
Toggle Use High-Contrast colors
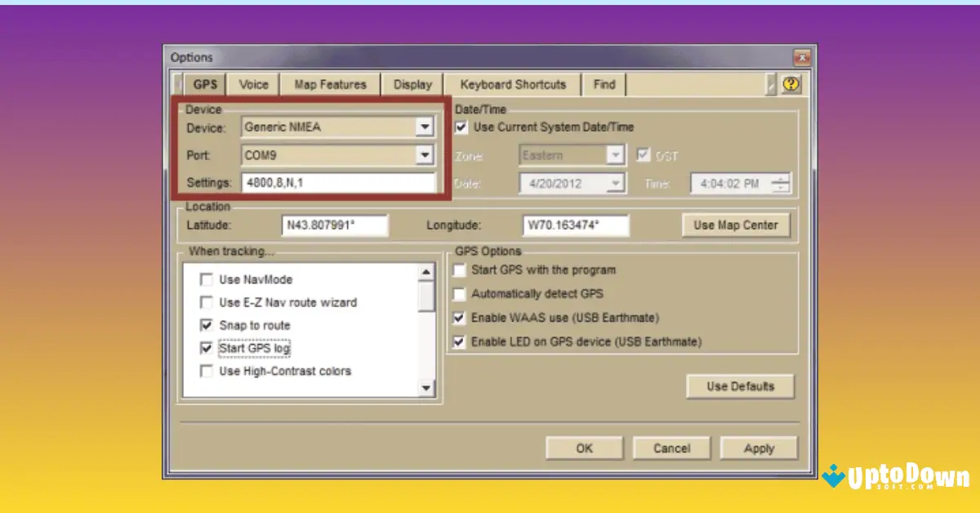point(206,371)
